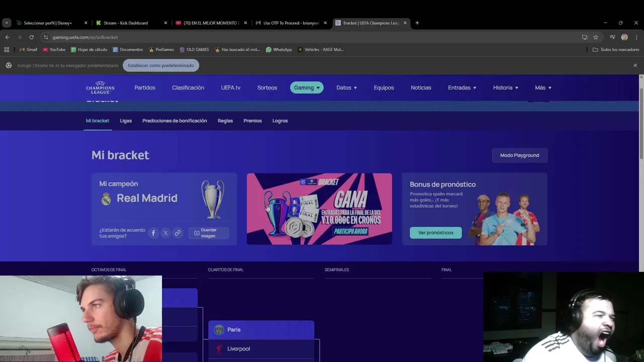Open Hojas de cálculo bookmark
Viewport: 644px width, 362px height.
[x=89, y=49]
